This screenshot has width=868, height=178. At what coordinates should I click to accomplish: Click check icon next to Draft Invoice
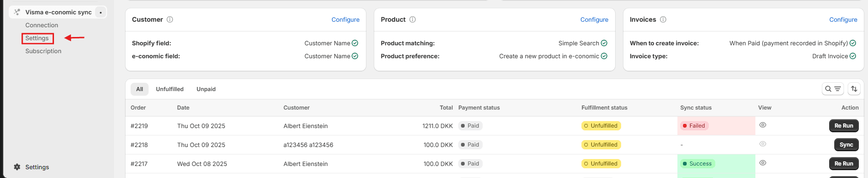click(853, 56)
